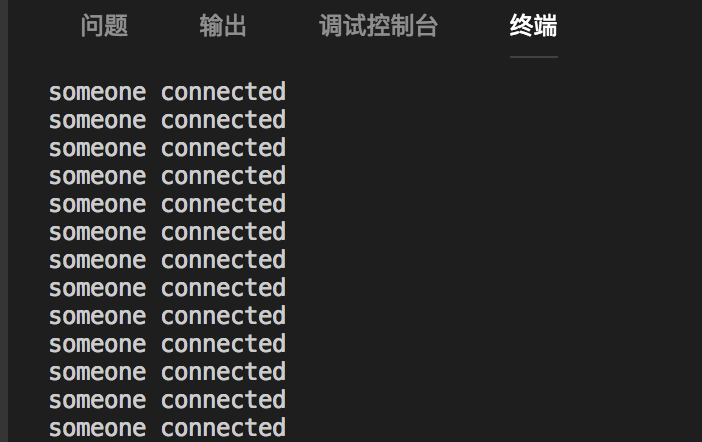Image resolution: width=702 pixels, height=442 pixels.
Task: Click "someone" in the eighth terminal line
Action: 97,288
